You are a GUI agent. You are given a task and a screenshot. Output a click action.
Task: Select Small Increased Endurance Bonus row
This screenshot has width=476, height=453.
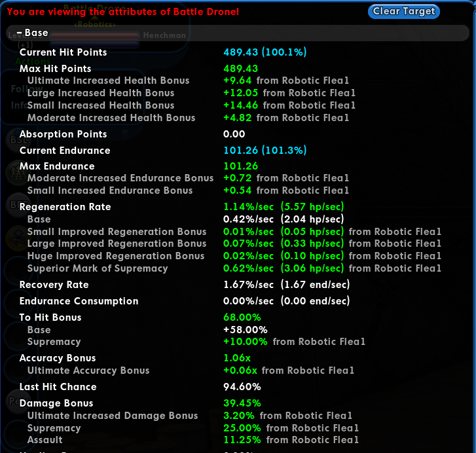coord(188,190)
